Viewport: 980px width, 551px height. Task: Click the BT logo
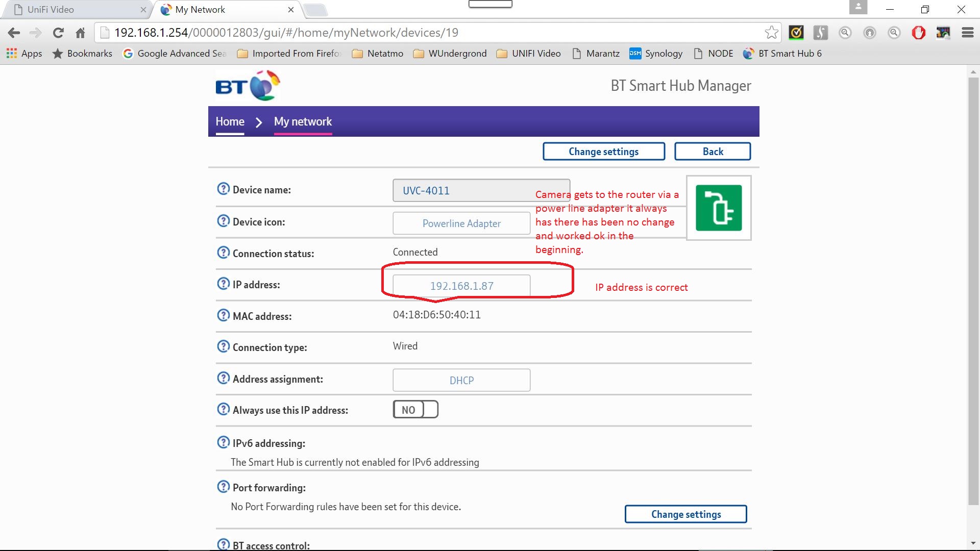[x=248, y=86]
